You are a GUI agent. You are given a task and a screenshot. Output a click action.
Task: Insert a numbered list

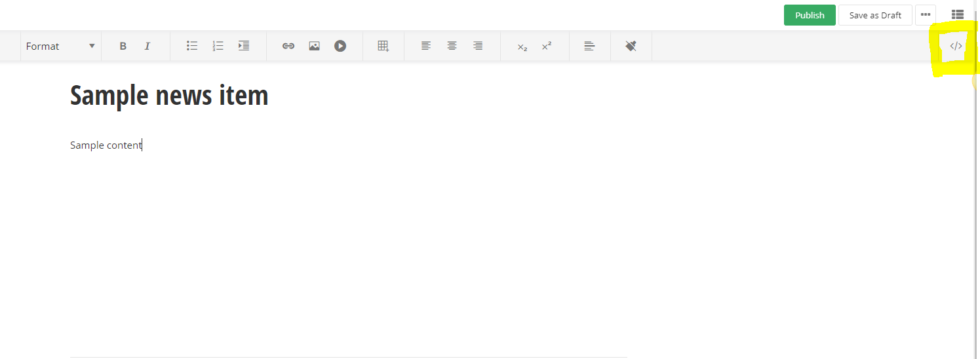(x=218, y=46)
